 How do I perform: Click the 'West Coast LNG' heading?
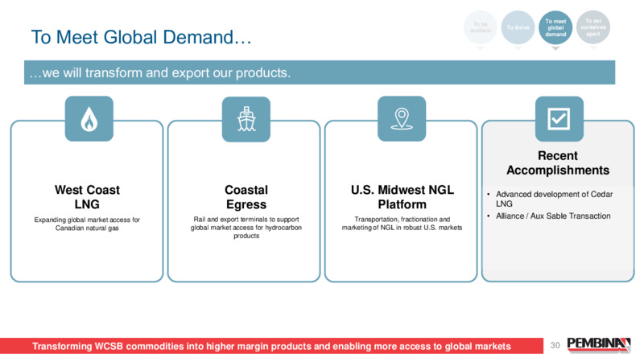(x=87, y=197)
